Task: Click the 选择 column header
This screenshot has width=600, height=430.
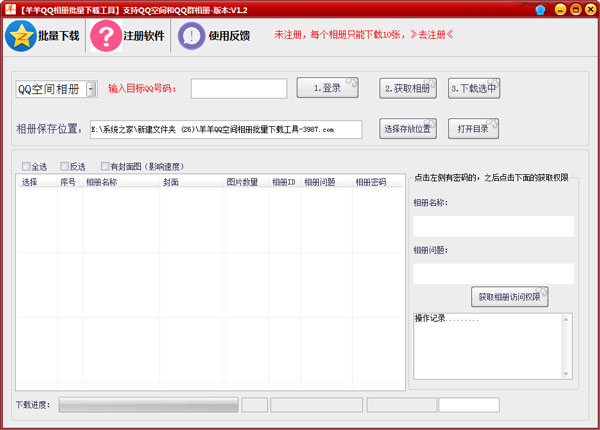Action: click(x=37, y=182)
